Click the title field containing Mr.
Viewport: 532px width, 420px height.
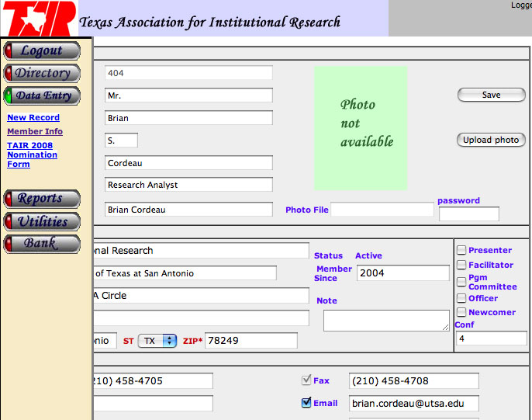tap(188, 95)
